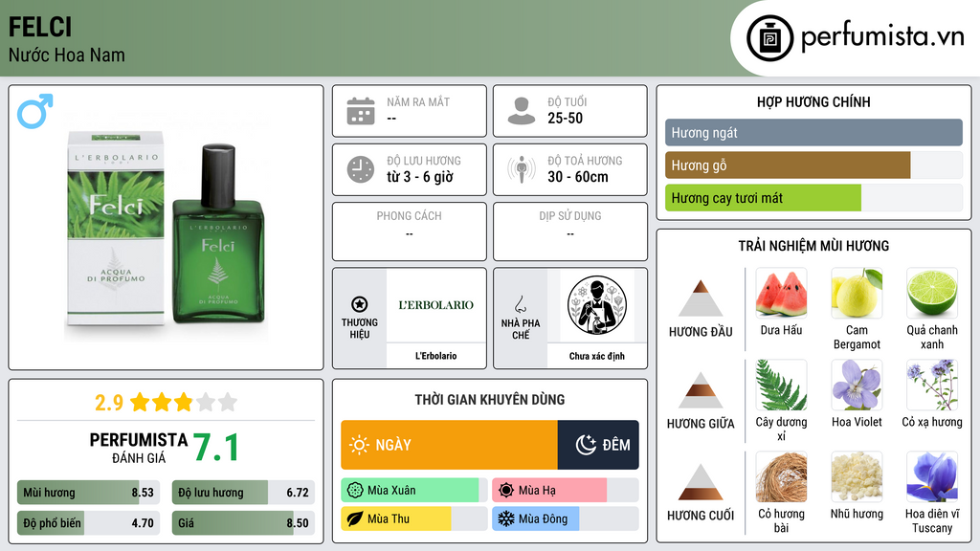Click the Độ lưu hương 6.72 score bar
Image resolution: width=980 pixels, height=551 pixels.
[243, 493]
